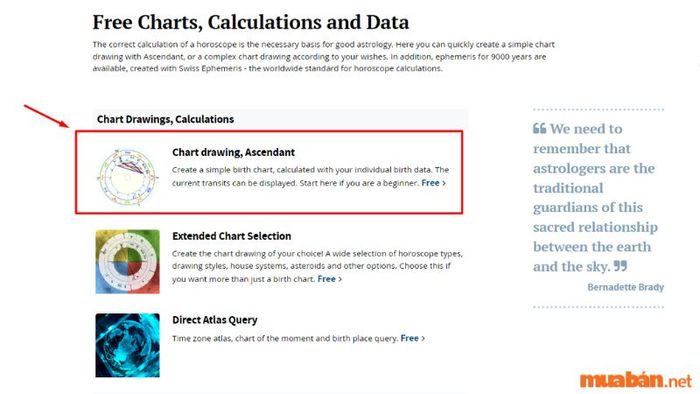Open the Extended Chart Selection heading
Viewport: 700px width, 394px height.
point(231,236)
